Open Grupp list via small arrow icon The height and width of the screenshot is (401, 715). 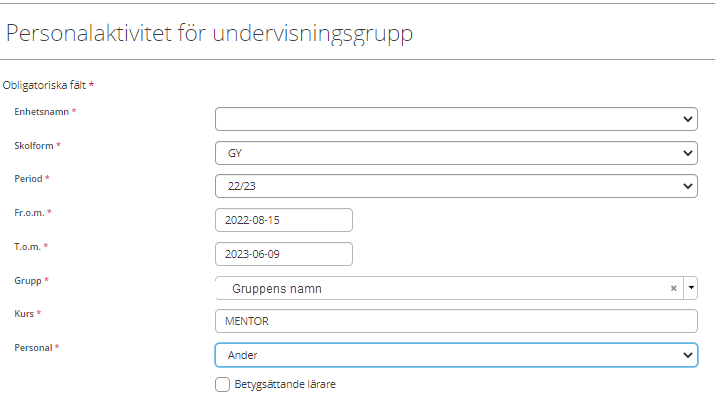691,288
